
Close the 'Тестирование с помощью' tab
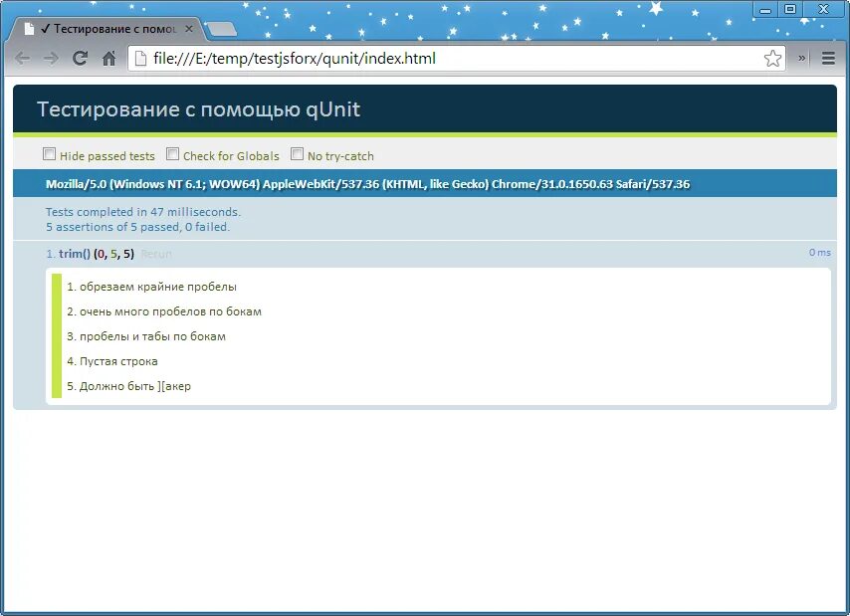189,29
